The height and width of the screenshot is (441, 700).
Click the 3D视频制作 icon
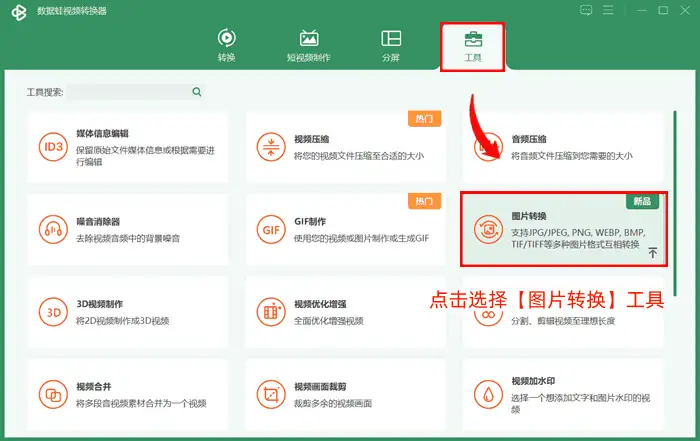pyautogui.click(x=53, y=312)
